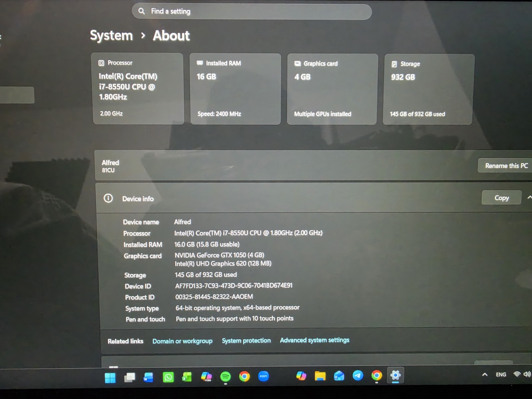
Task: Click the Settings gear taskbar icon
Action: point(395,375)
